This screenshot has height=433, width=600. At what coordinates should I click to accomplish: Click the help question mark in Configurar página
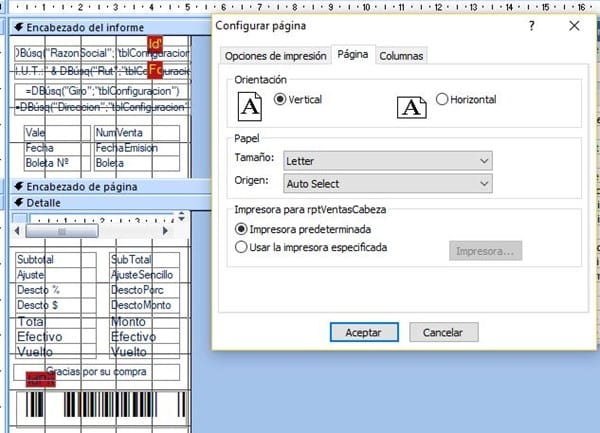pyautogui.click(x=531, y=26)
